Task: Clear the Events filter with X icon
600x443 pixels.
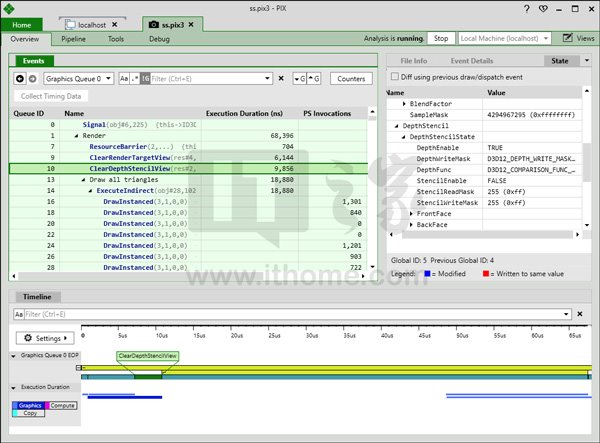Action: pyautogui.click(x=281, y=78)
